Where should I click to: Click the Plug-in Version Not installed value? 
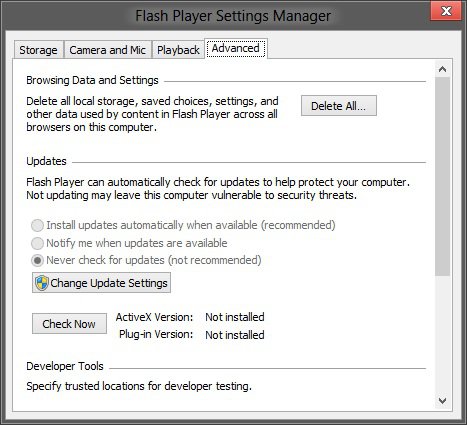[235, 335]
